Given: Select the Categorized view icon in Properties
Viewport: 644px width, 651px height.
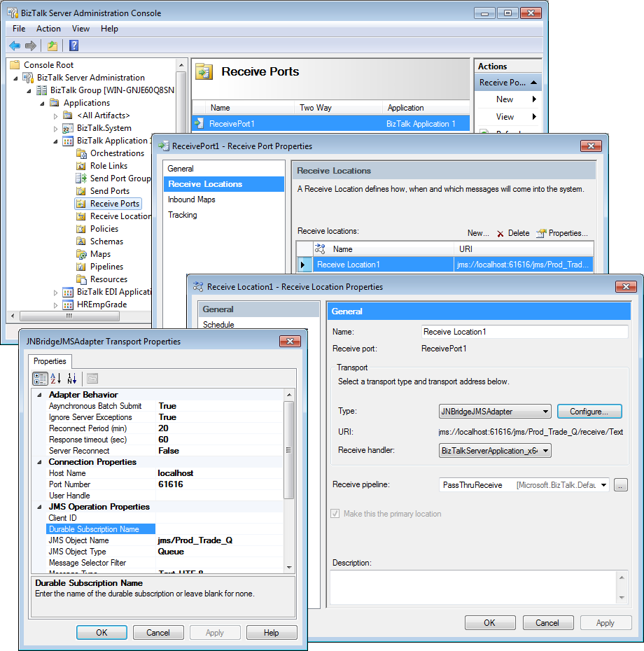Looking at the screenshot, I should coord(40,379).
